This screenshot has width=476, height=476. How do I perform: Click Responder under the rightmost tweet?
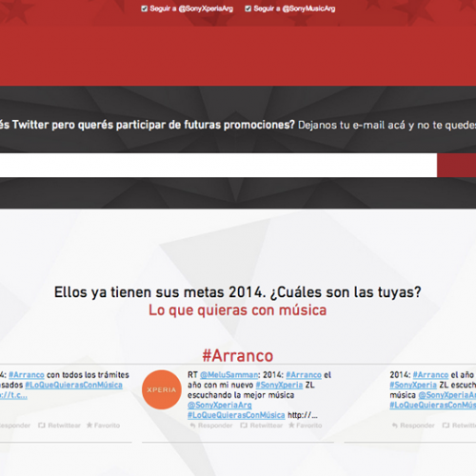[413, 426]
